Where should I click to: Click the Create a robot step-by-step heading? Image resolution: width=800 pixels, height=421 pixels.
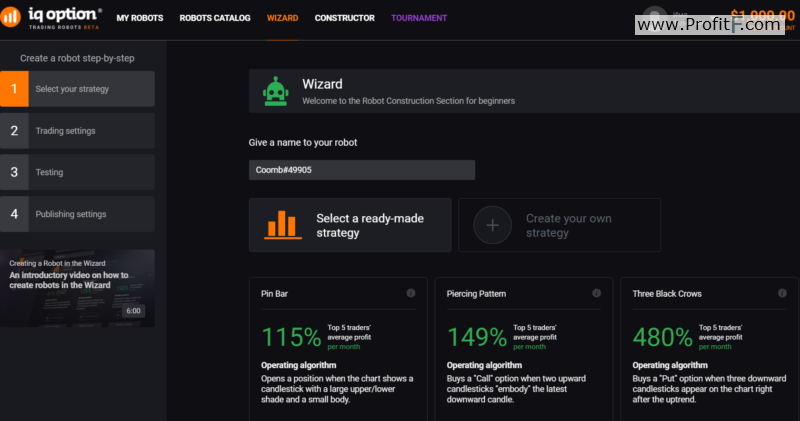(77, 58)
